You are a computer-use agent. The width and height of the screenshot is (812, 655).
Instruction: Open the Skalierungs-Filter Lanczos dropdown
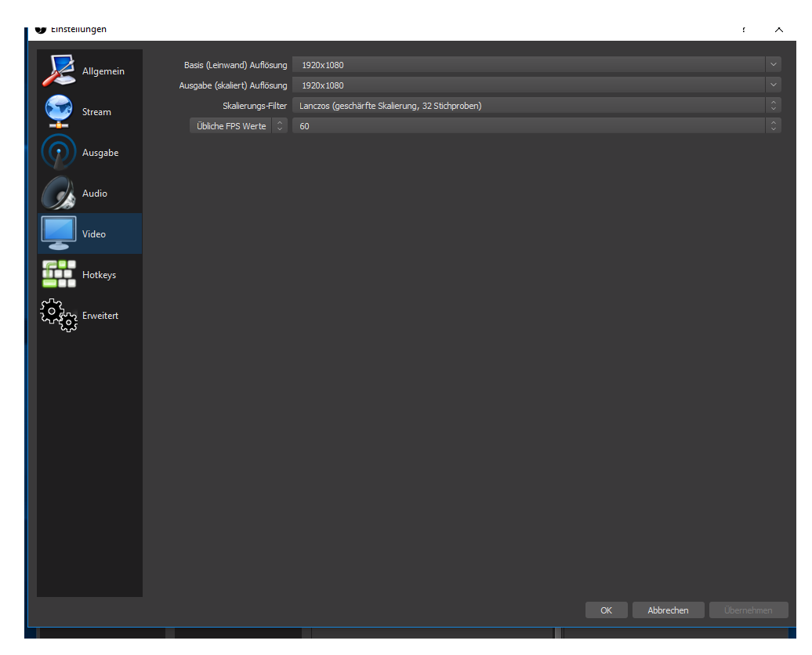[536, 106]
